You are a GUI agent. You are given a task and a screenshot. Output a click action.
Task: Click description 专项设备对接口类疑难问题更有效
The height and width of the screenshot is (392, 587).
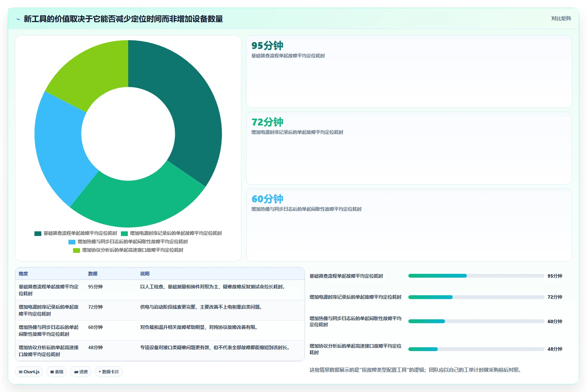pyautogui.click(x=215, y=348)
